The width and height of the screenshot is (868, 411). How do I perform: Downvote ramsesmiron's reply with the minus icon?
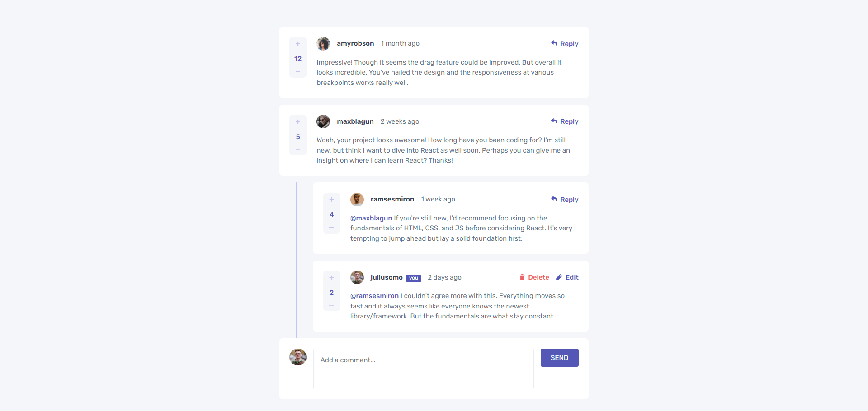click(x=331, y=228)
